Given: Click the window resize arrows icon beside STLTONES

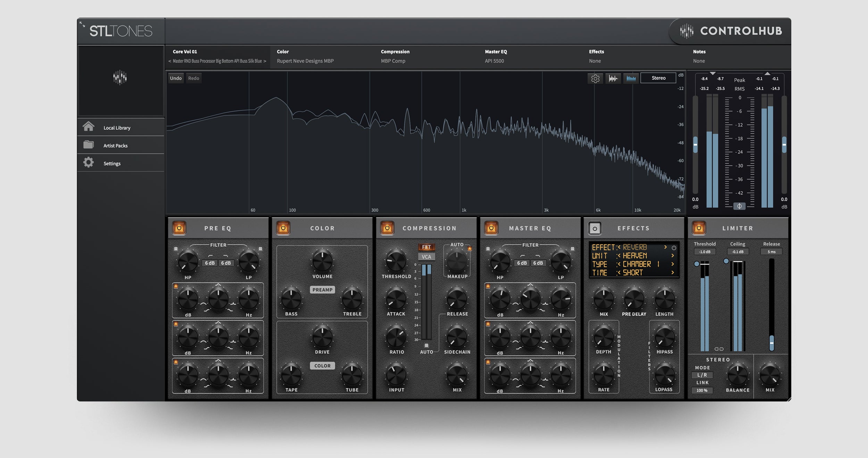Looking at the screenshot, I should coord(82,24).
